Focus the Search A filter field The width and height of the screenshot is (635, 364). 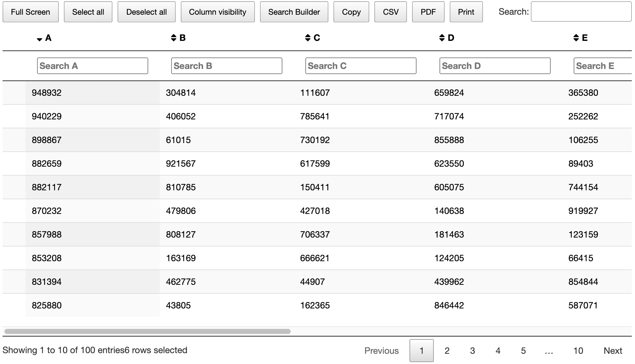(92, 66)
